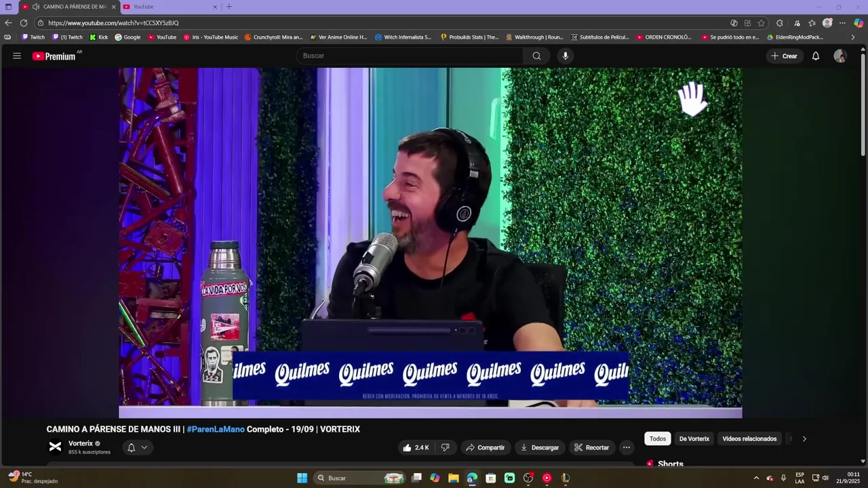Open Microsoft Store in taskbar
Image resolution: width=868 pixels, height=488 pixels.
click(490, 478)
